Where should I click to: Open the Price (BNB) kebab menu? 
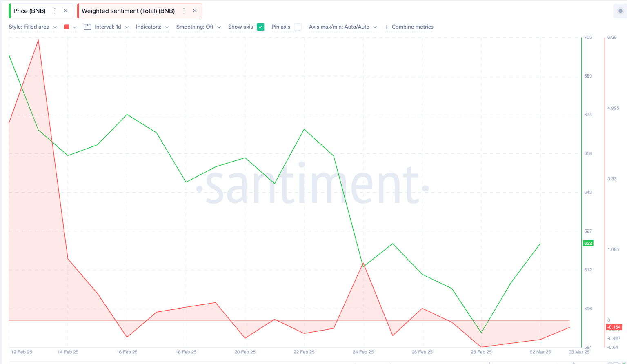(54, 11)
